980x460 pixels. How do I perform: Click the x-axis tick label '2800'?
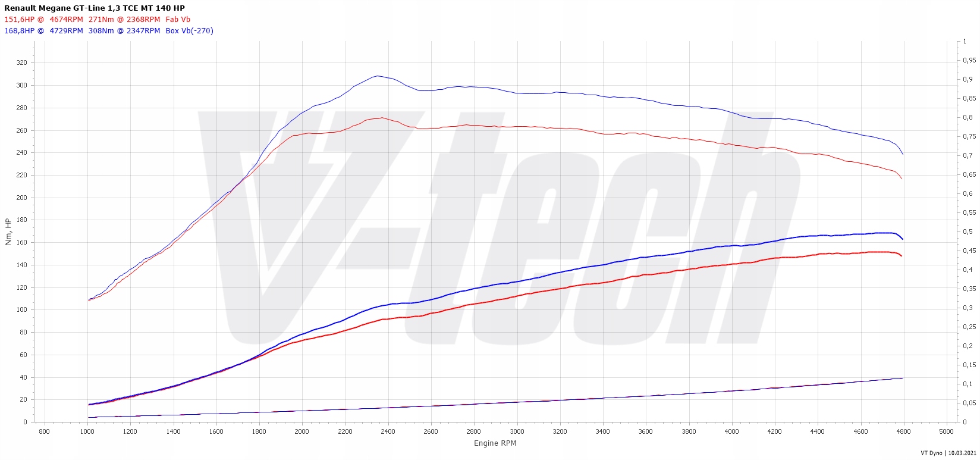coord(474,432)
